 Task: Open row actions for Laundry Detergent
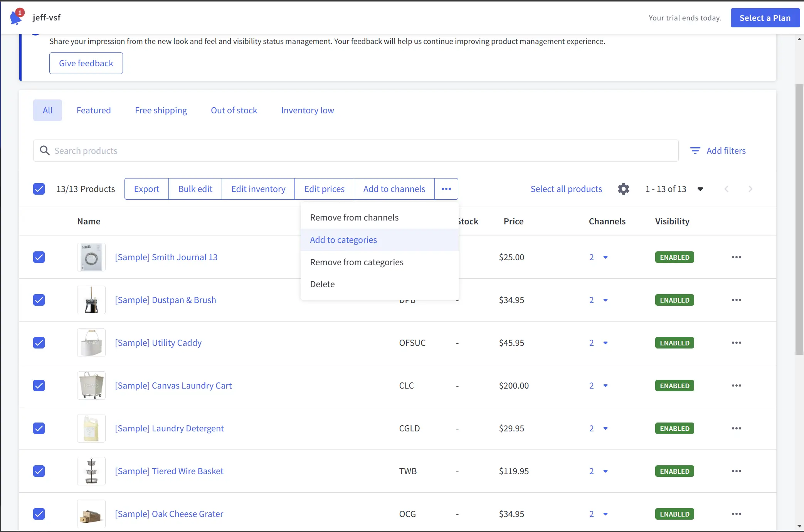point(736,428)
